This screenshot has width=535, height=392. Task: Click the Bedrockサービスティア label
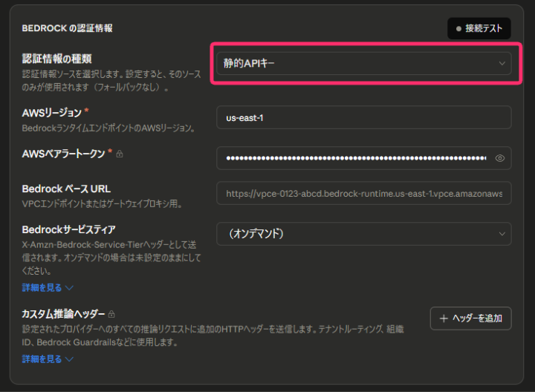(68, 229)
